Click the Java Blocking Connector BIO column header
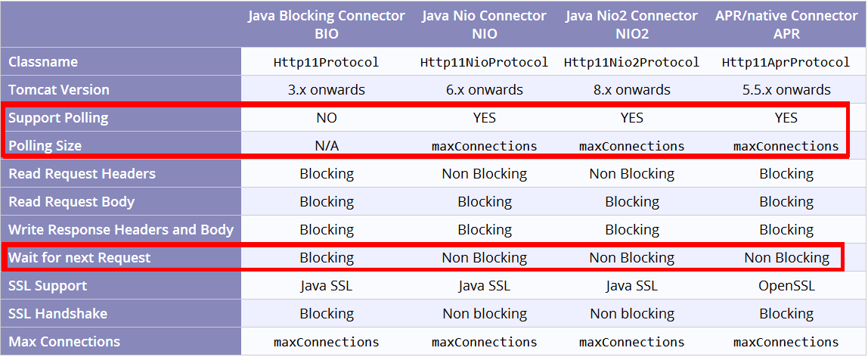This screenshot has height=357, width=868. pyautogui.click(x=326, y=24)
